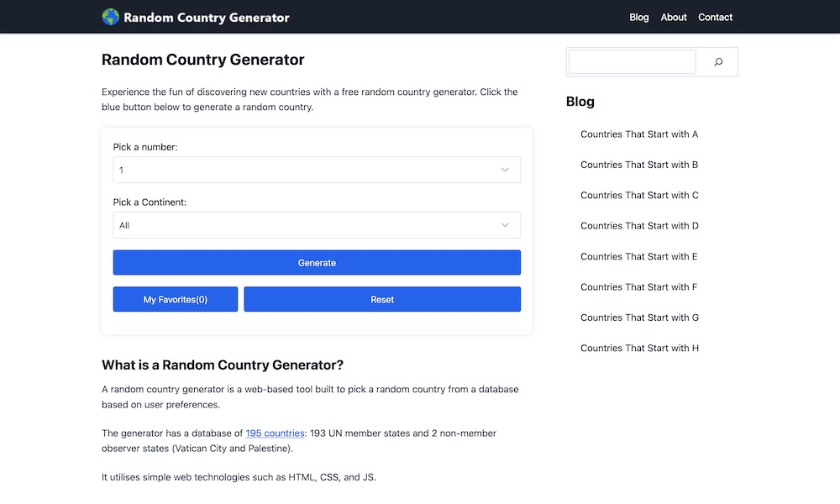
Task: Click the Blog heading in the sidebar
Action: tap(580, 102)
